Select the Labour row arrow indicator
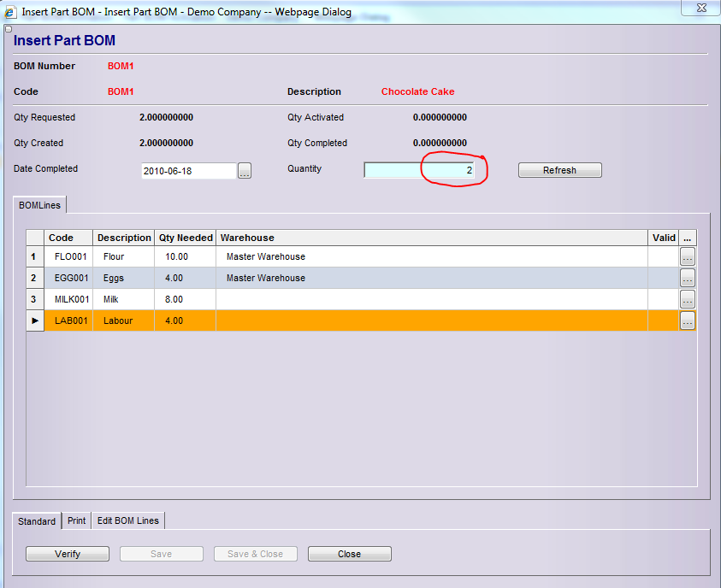Viewport: 721px width, 588px height. pyautogui.click(x=35, y=320)
